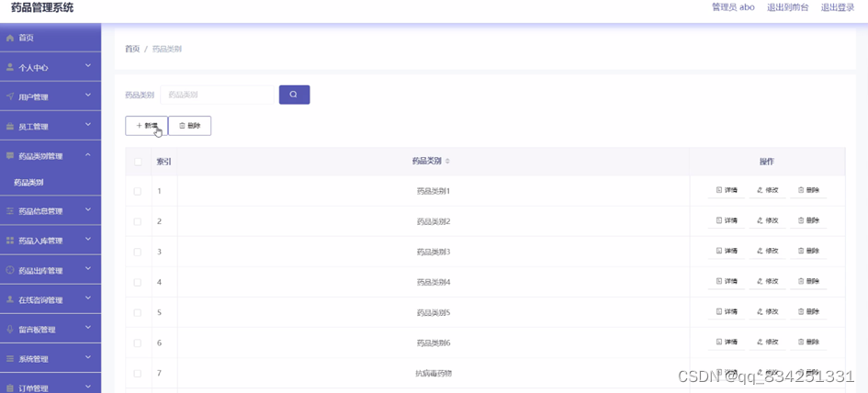
Task: Expand the 在线咨询管理 chevron
Action: click(88, 298)
